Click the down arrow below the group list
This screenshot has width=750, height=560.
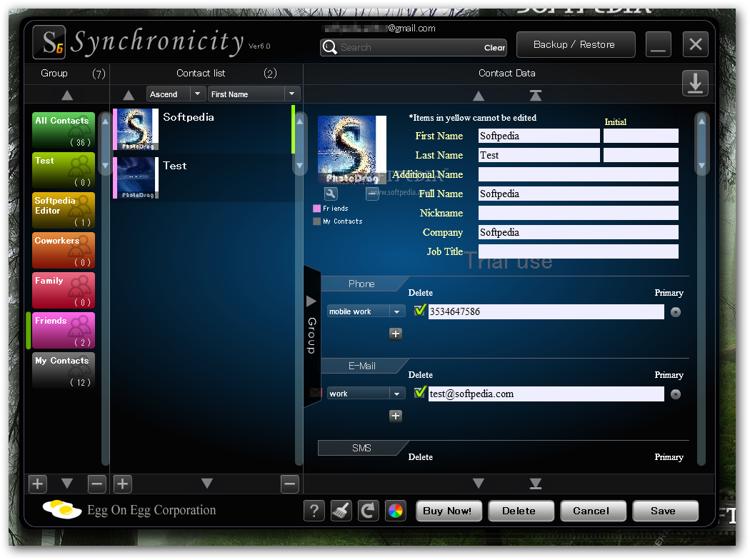67,484
